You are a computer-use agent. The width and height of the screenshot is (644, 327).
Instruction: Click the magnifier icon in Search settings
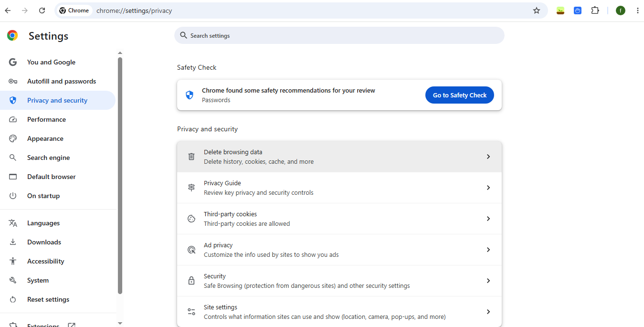183,35
